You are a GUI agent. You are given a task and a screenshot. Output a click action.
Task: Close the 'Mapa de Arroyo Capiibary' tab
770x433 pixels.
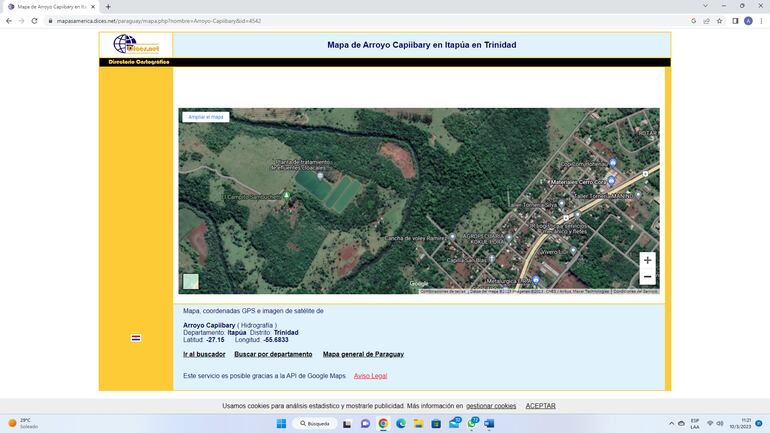tap(93, 7)
